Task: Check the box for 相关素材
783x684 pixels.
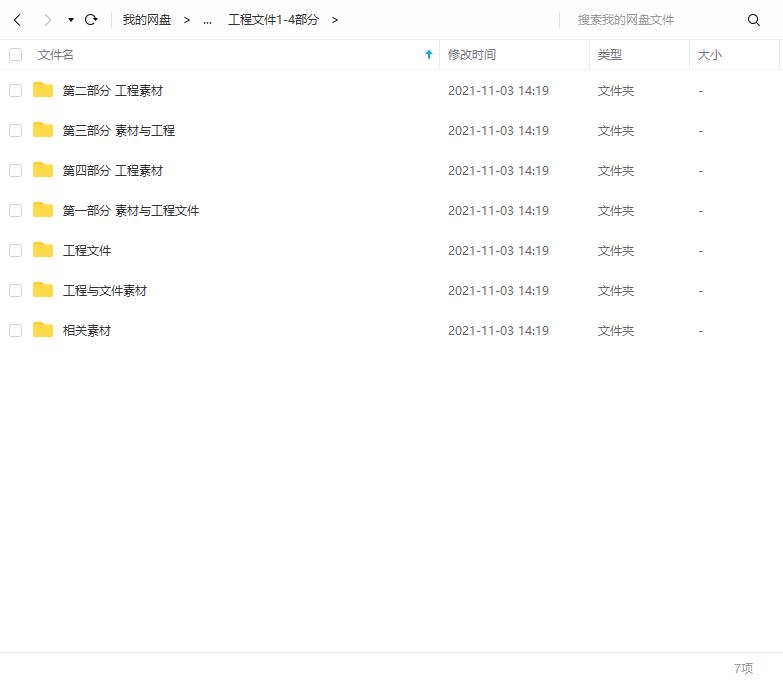Action: (x=15, y=330)
